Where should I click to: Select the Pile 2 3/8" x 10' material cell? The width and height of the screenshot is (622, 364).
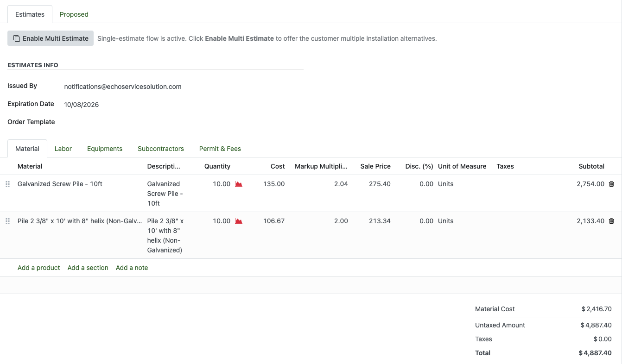click(80, 221)
